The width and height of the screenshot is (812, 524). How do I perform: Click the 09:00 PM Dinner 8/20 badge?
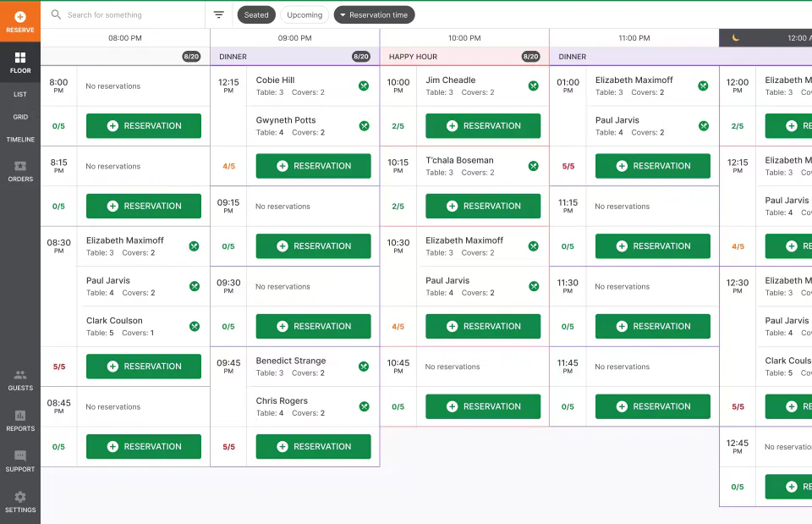(x=361, y=57)
